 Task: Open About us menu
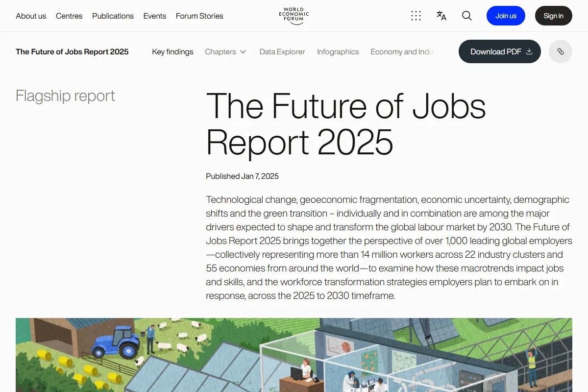click(x=31, y=16)
